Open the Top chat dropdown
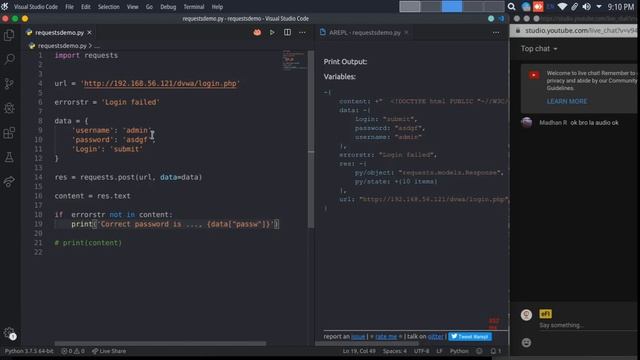Image resolution: width=640 pixels, height=360 pixels. tap(539, 49)
